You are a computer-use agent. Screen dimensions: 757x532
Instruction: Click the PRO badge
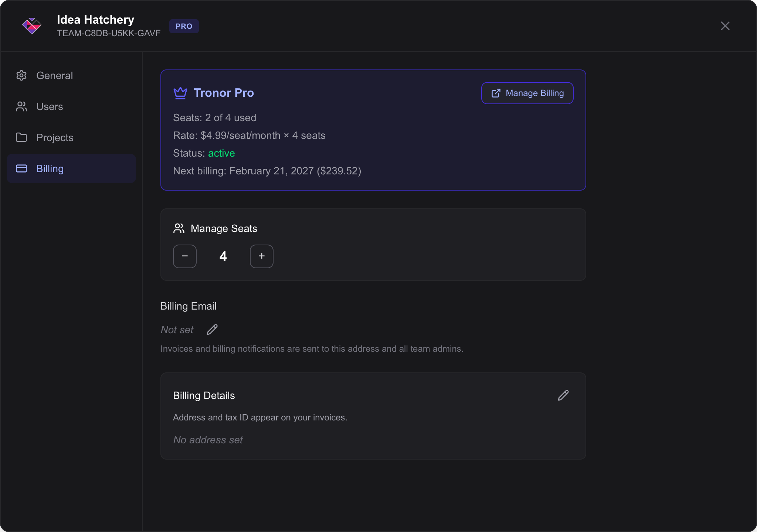point(184,26)
